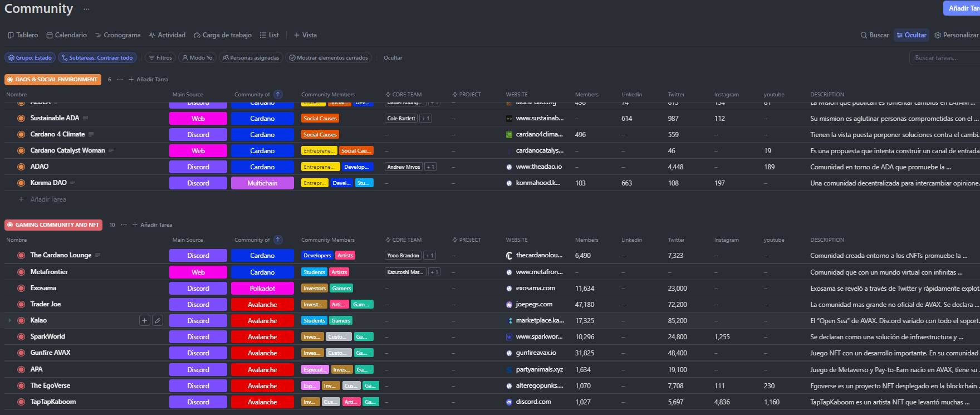980x415 pixels.
Task: Click the Buscar search button
Action: [875, 35]
